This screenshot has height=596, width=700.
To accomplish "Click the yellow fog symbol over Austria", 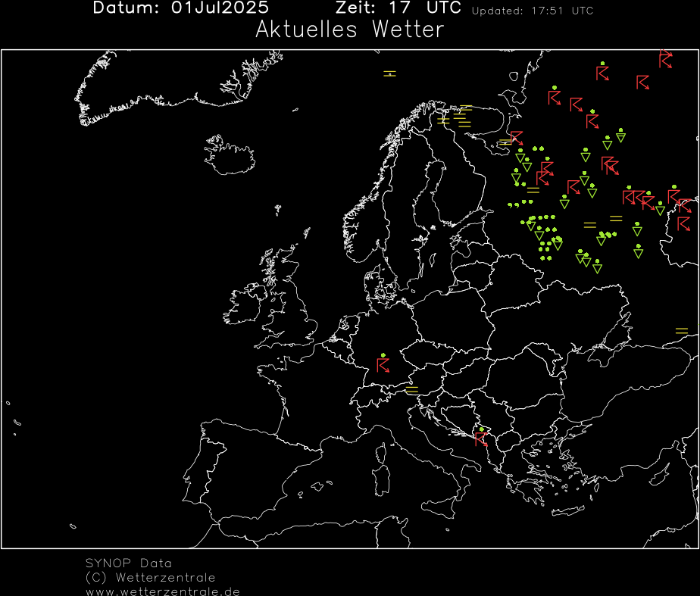I will pos(411,390).
